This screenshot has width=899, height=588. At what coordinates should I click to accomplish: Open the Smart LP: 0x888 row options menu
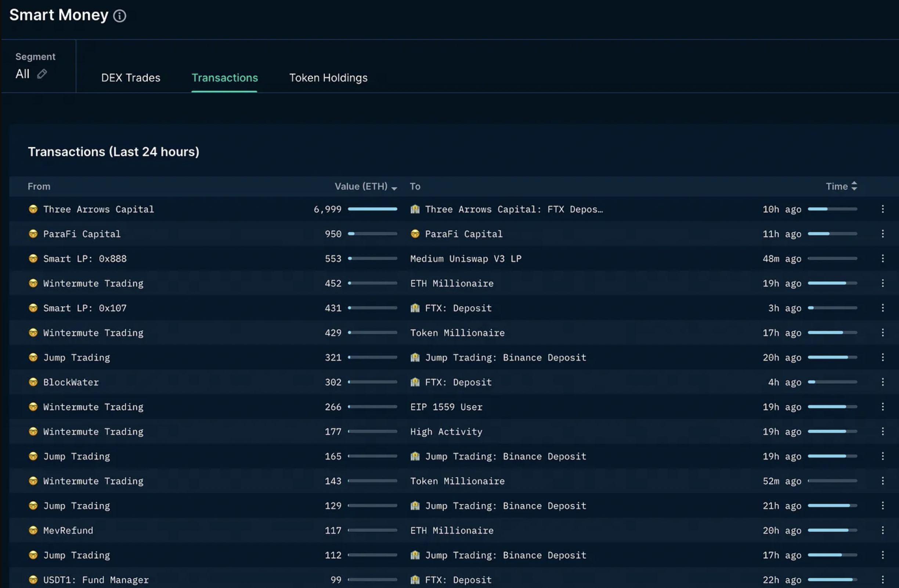click(x=883, y=258)
